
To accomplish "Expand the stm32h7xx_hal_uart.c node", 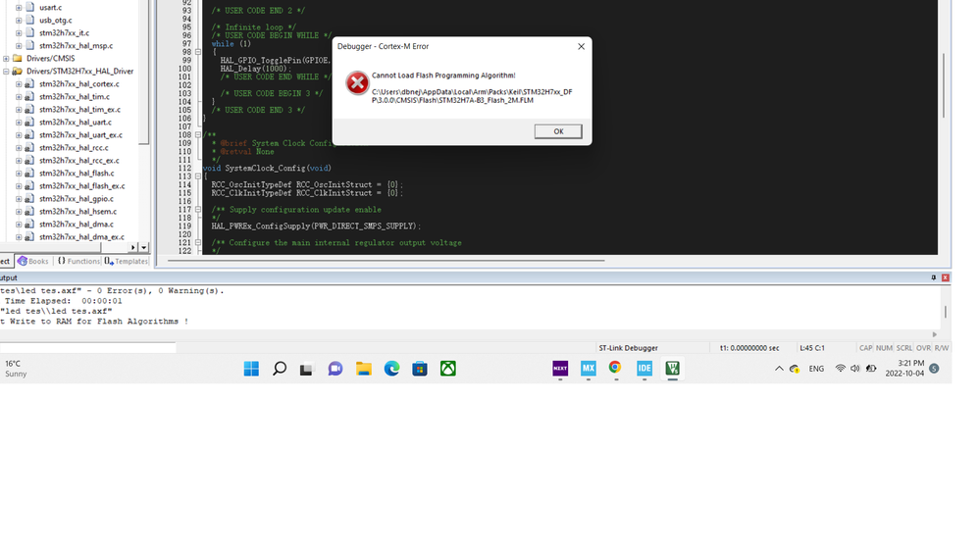I will coord(19,123).
